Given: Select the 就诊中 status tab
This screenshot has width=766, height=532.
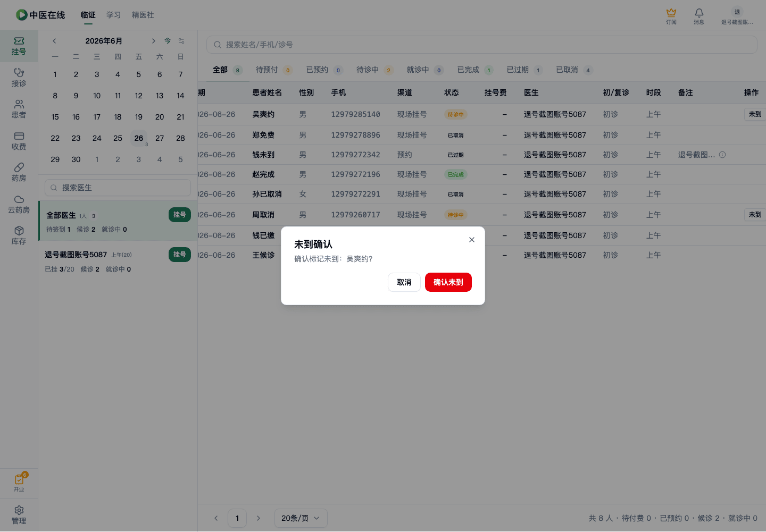Looking at the screenshot, I should coord(425,70).
